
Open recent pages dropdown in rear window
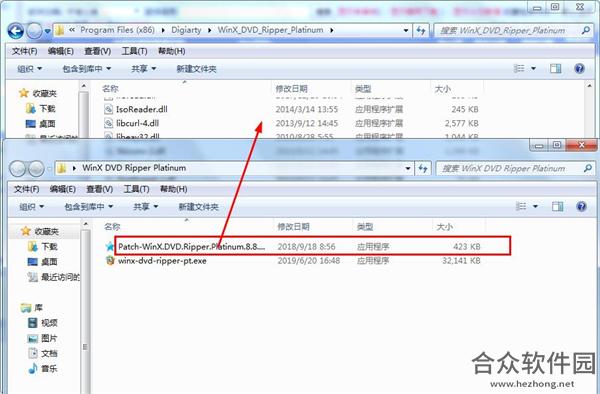48,31
